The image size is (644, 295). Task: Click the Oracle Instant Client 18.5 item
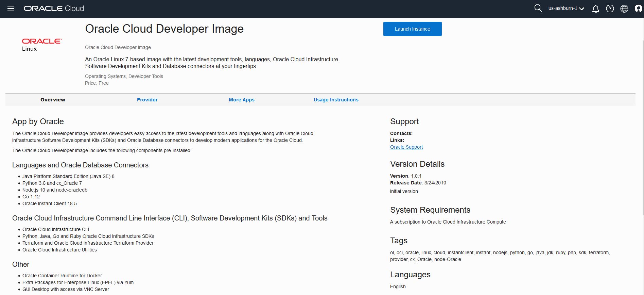[50, 203]
